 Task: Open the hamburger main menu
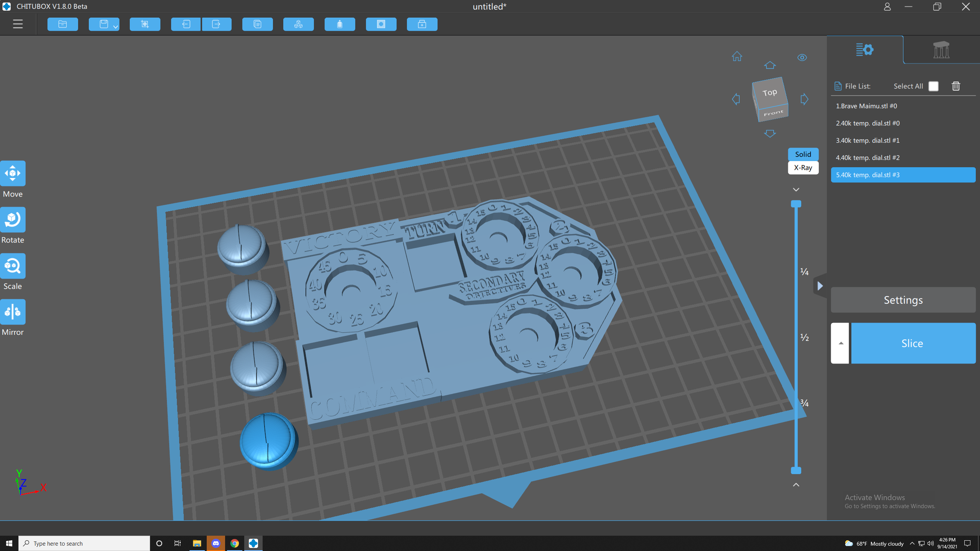coord(18,24)
